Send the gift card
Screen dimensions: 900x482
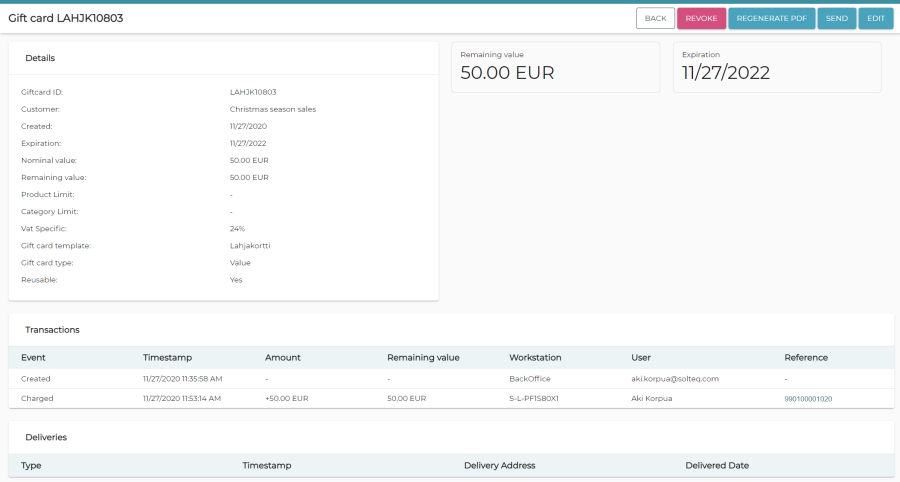click(836, 18)
